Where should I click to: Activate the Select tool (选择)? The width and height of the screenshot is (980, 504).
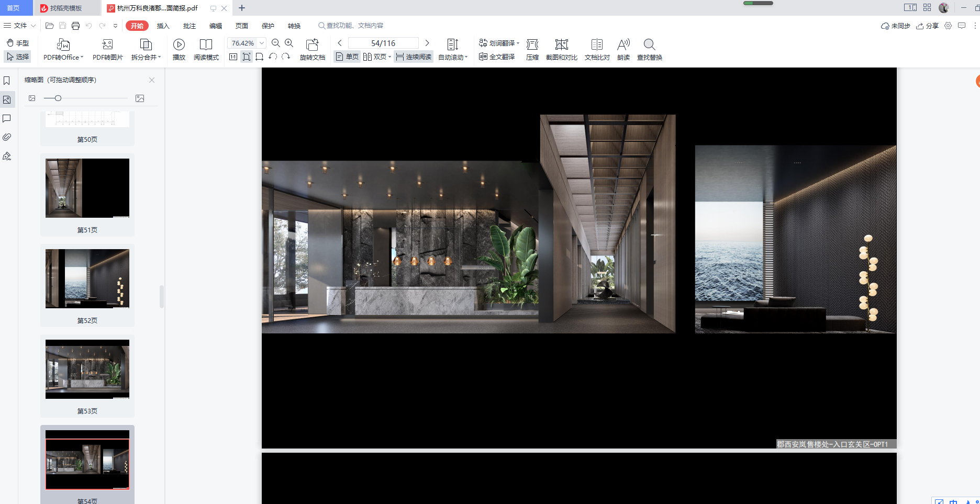(x=18, y=57)
